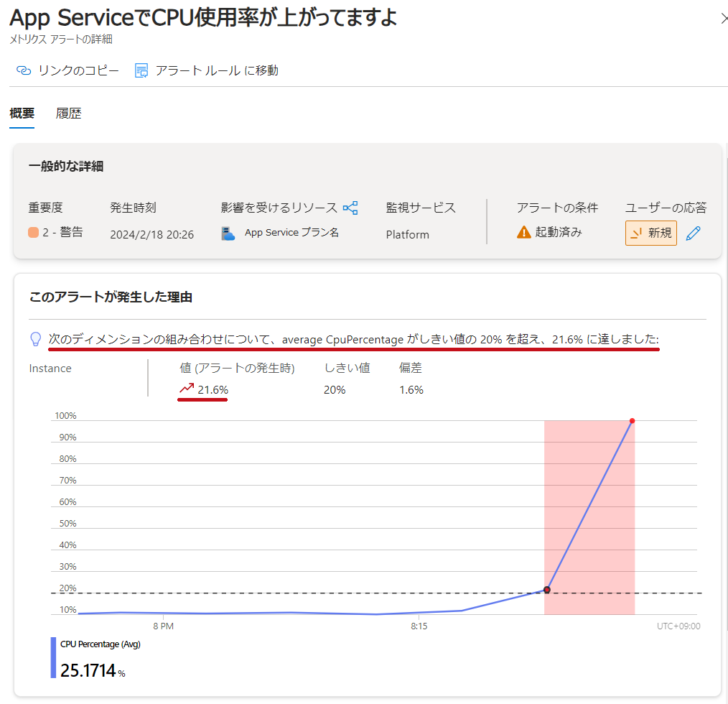Close the alert details panel
Viewport: 728px width, 704px height.
pyautogui.click(x=723, y=19)
